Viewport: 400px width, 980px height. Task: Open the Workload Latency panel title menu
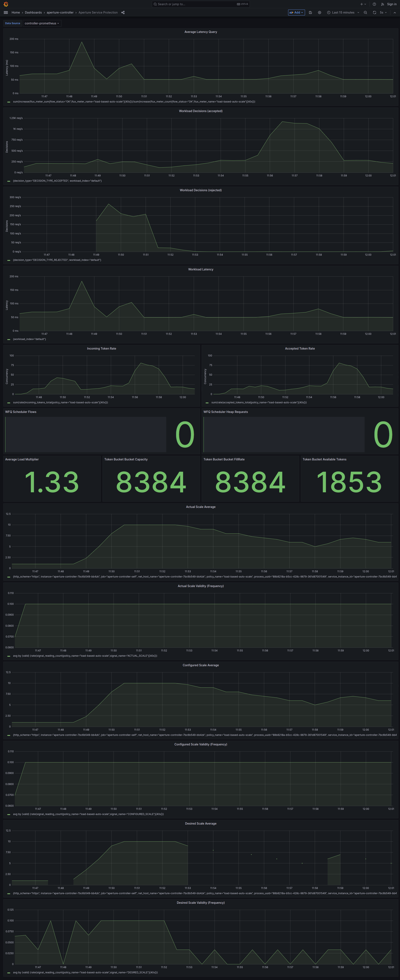(201, 269)
